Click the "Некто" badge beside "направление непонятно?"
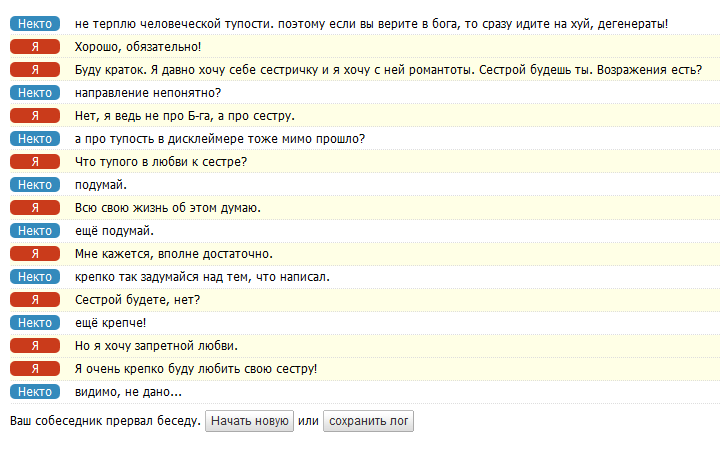This screenshot has width=720, height=454. (x=35, y=93)
